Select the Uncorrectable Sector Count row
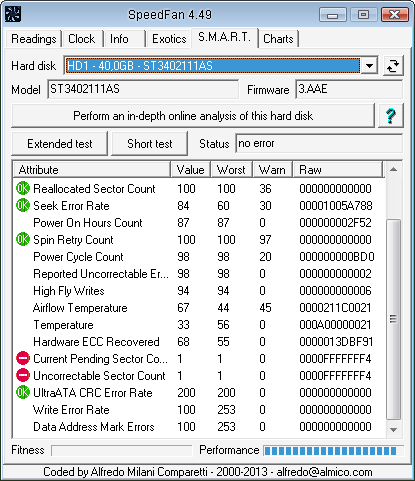The height and width of the screenshot is (481, 415). [x=199, y=376]
